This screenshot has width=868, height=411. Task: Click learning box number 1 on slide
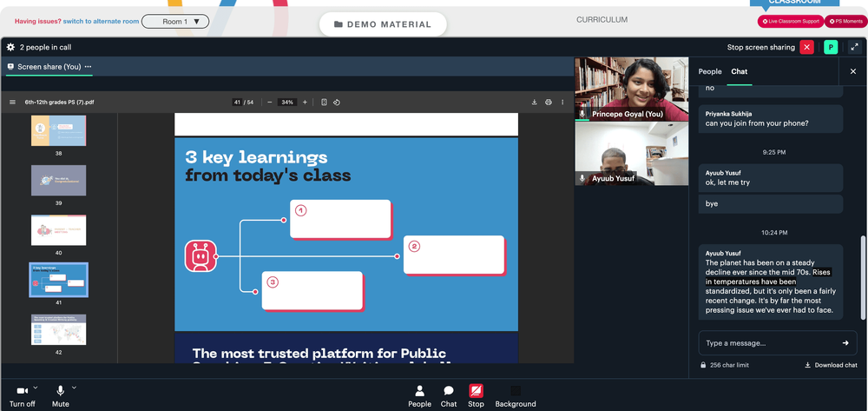pos(341,219)
